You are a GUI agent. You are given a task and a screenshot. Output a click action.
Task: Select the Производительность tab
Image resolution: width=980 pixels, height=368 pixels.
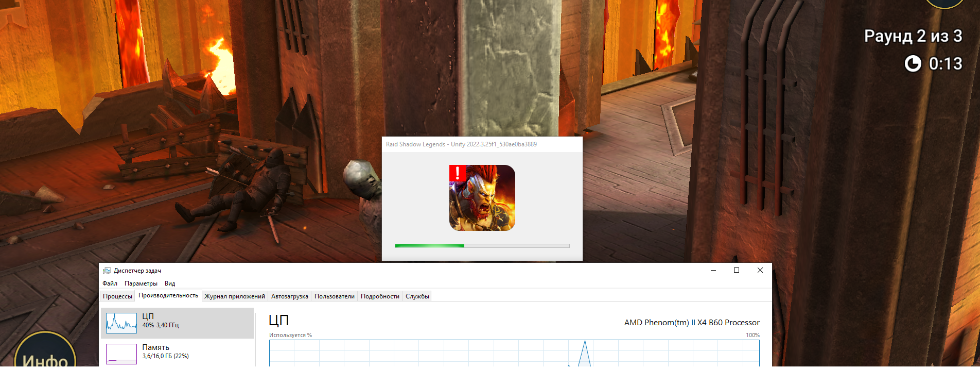(168, 296)
